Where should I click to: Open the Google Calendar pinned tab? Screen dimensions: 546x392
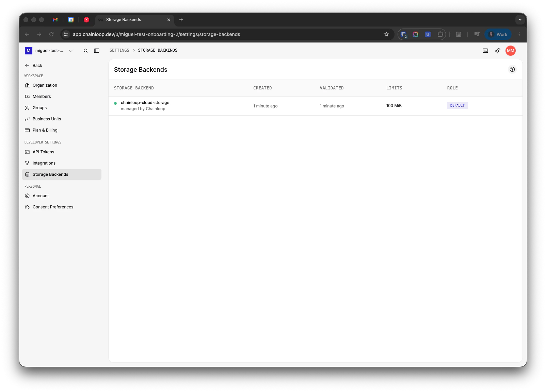click(x=71, y=20)
